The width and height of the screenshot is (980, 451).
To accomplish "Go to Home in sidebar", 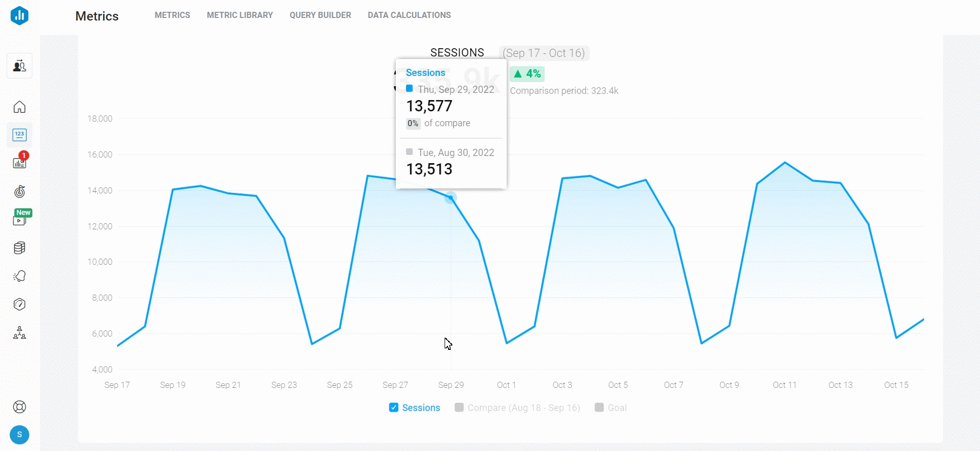I will coord(20,107).
